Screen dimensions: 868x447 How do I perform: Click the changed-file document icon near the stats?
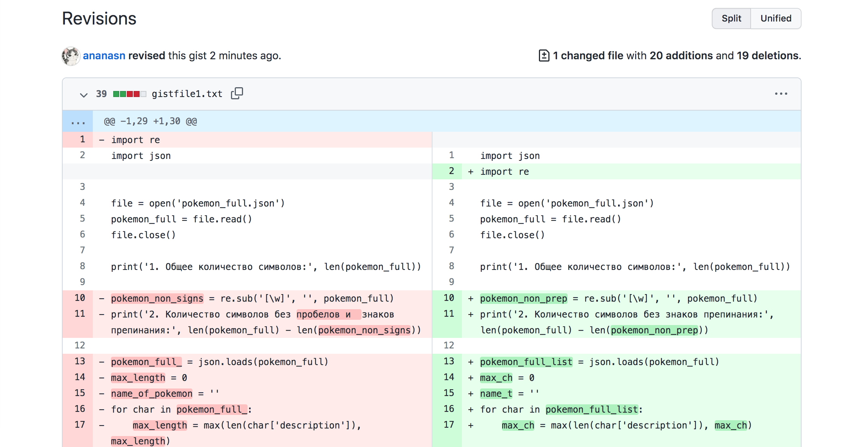543,55
